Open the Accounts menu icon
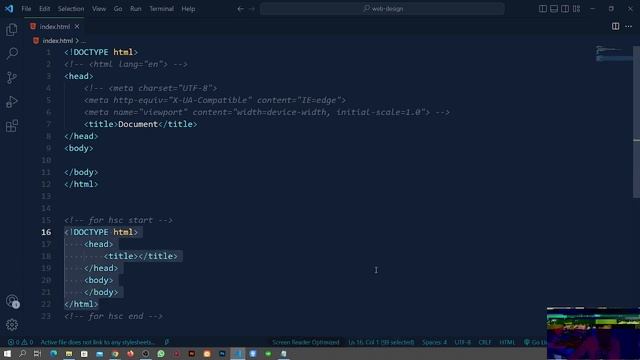The width and height of the screenshot is (640, 360). [12, 302]
